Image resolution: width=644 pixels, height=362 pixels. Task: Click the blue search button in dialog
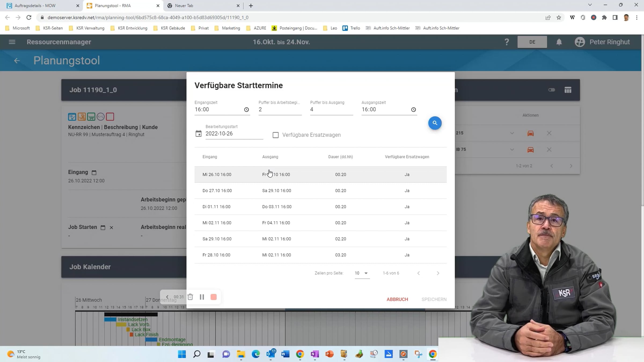435,123
